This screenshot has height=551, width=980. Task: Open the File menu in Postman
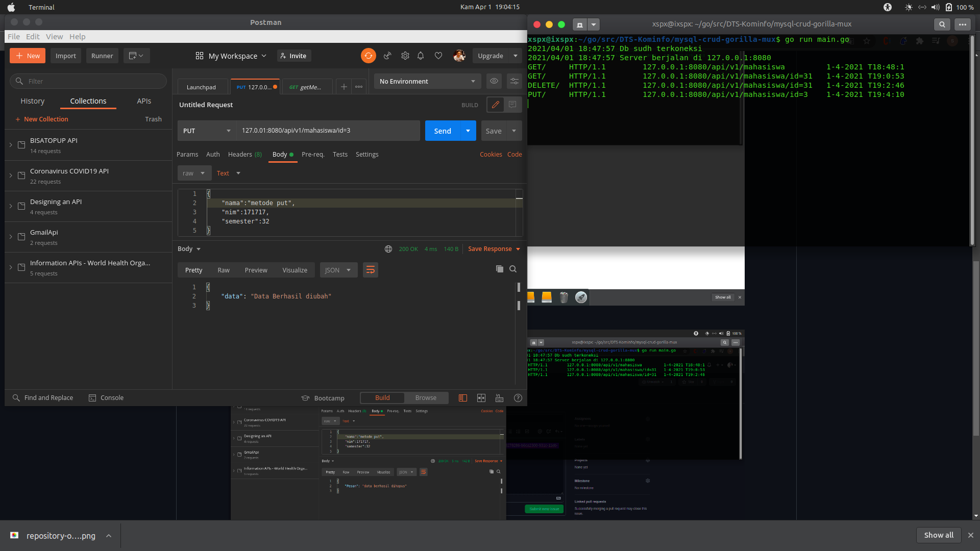13,36
